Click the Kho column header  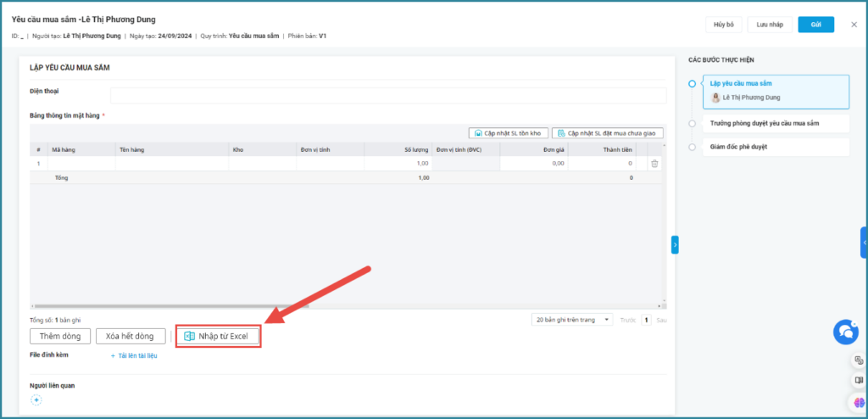263,149
